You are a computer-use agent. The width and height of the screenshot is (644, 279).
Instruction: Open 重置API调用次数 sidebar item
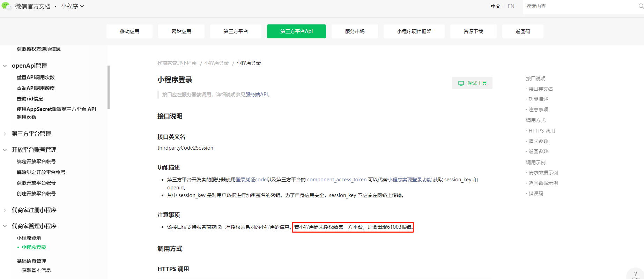[36, 77]
